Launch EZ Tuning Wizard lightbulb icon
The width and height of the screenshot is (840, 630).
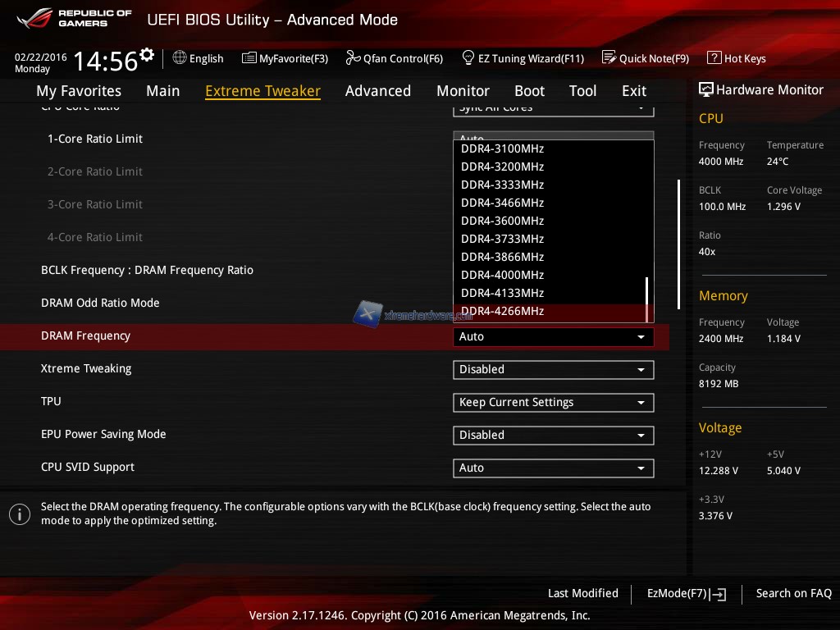point(468,58)
